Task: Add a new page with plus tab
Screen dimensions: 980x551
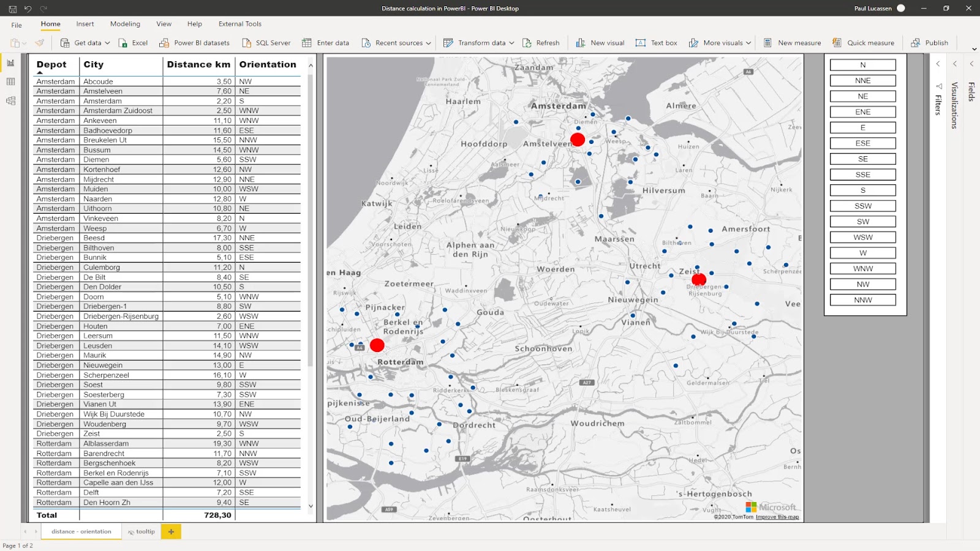Action: [171, 531]
